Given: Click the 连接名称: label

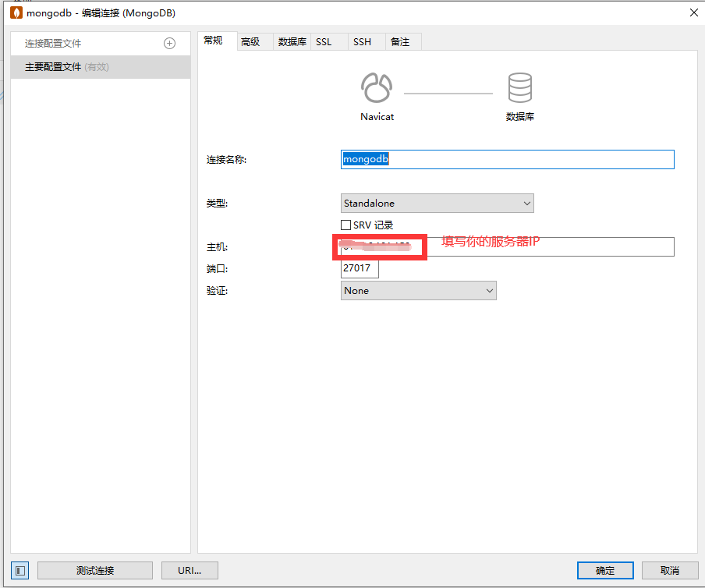Looking at the screenshot, I should tap(227, 160).
